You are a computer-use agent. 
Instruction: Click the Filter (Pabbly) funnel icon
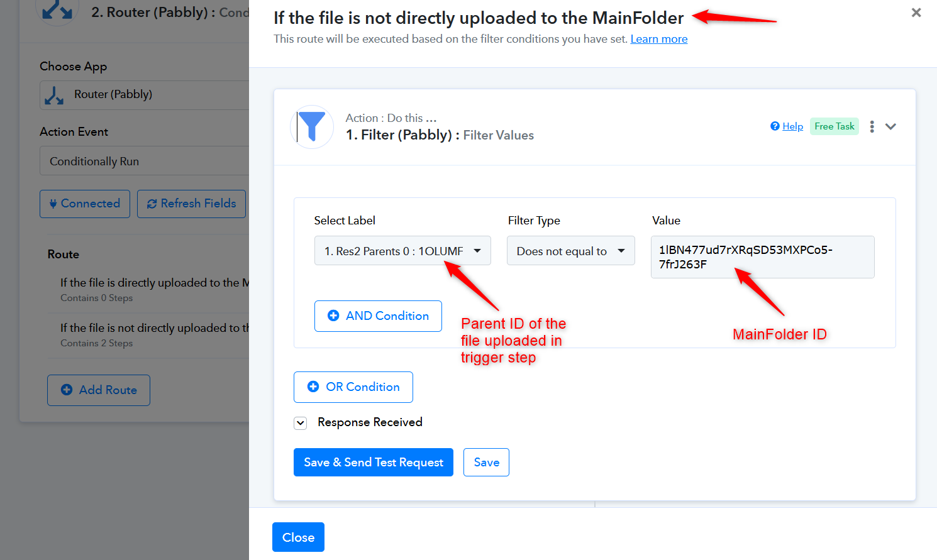click(312, 126)
